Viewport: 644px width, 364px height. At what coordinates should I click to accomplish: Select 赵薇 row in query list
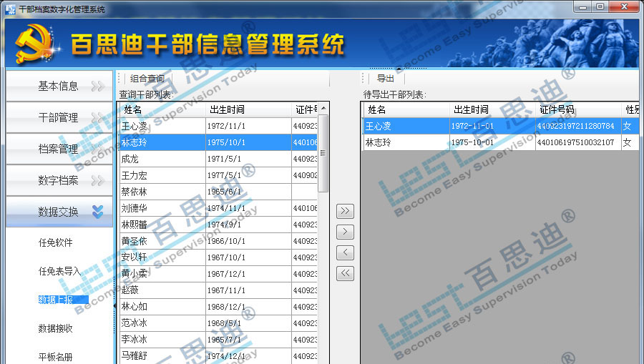pyautogui.click(x=218, y=290)
